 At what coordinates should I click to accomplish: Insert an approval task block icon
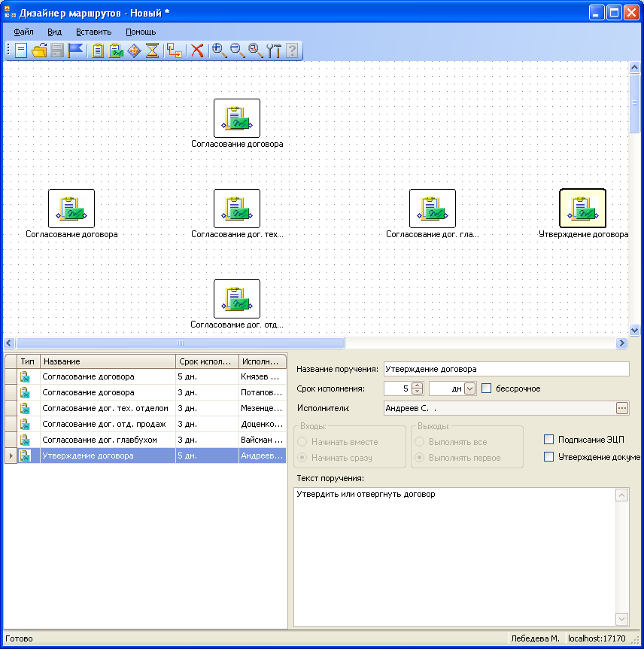(116, 50)
